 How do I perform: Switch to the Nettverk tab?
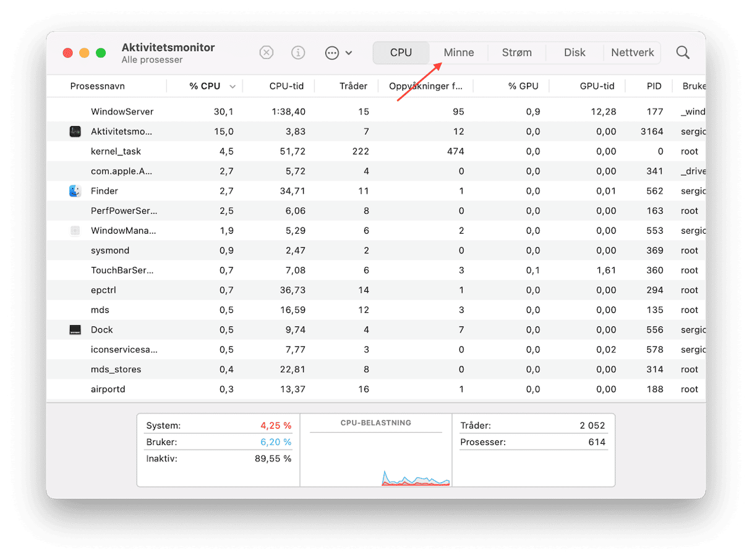(x=632, y=53)
